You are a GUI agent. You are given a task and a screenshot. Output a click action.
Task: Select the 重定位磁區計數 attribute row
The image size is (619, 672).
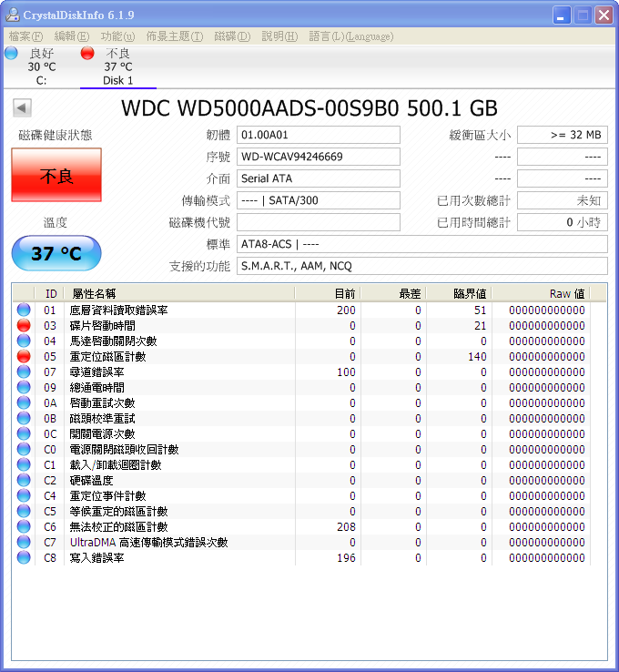(x=301, y=356)
